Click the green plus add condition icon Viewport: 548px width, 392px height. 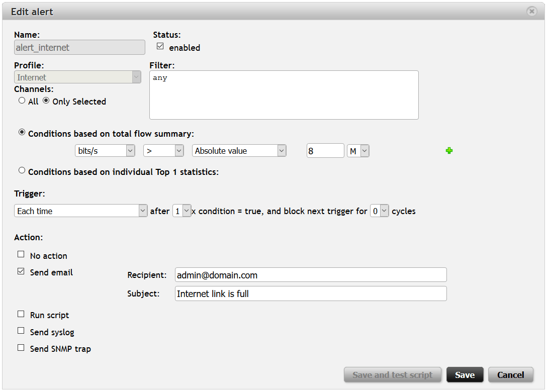[x=449, y=150]
